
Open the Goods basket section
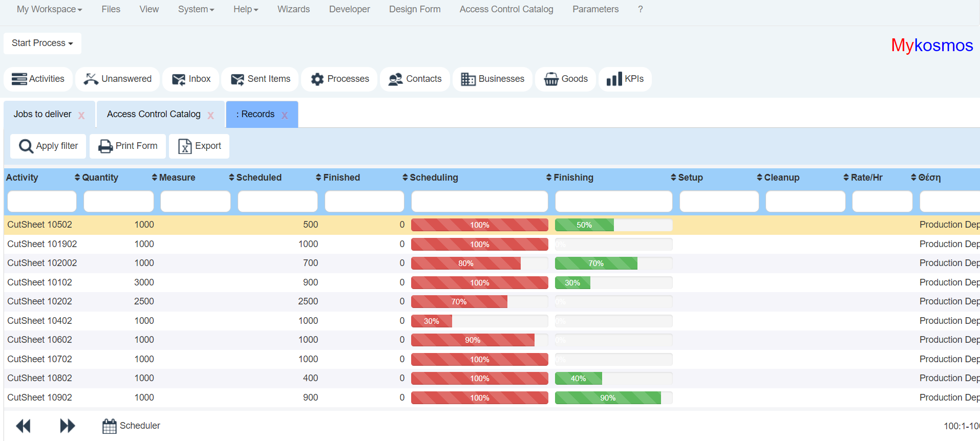[566, 79]
